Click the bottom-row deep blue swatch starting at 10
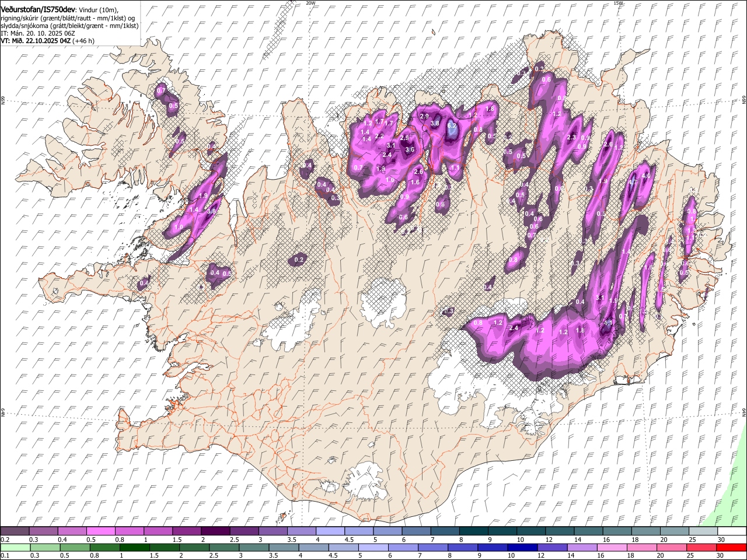Viewport: 747px width, 560px height. coord(523,547)
